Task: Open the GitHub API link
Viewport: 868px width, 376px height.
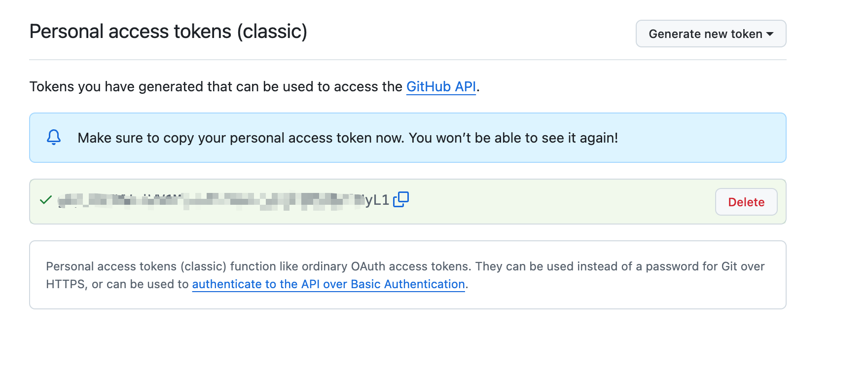Action: 441,86
